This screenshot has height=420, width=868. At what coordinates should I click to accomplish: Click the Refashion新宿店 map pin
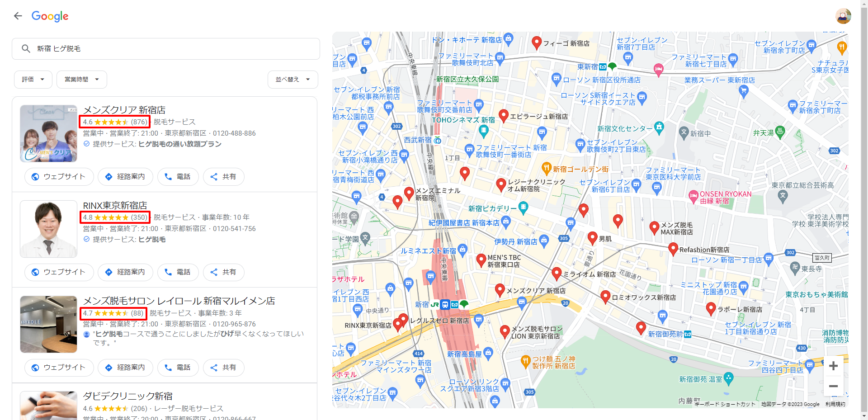[x=673, y=249]
